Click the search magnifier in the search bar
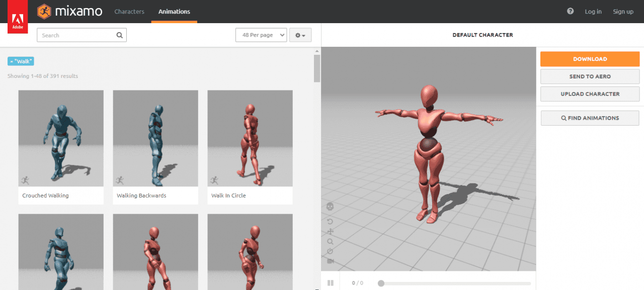Screen dimensions: 644x290 (x=119, y=35)
